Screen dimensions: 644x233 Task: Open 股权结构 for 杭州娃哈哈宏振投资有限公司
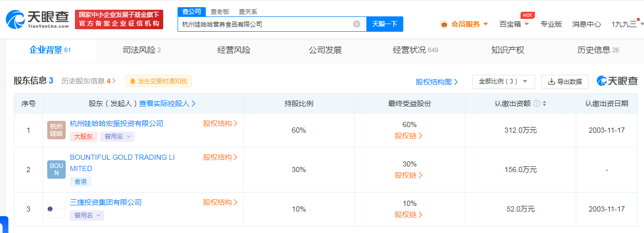pyautogui.click(x=220, y=123)
